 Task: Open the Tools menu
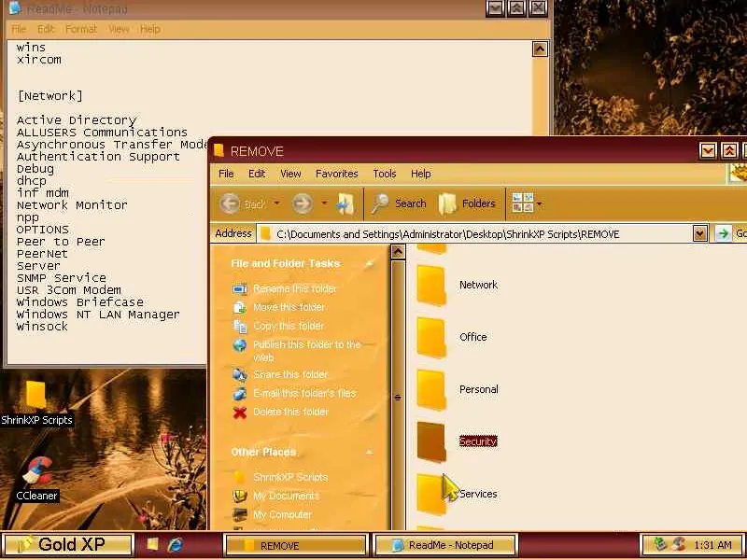click(385, 174)
